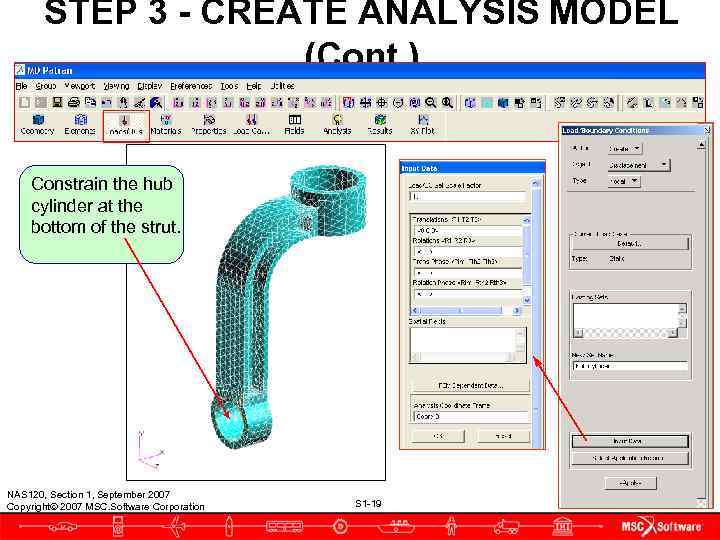
Task: Open the Viewing menu
Action: pos(116,86)
